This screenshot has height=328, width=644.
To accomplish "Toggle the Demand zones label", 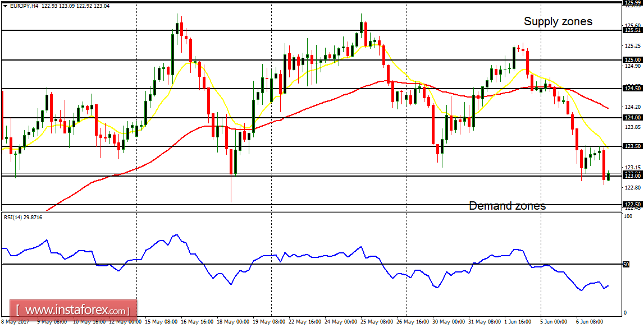I will click(x=506, y=206).
